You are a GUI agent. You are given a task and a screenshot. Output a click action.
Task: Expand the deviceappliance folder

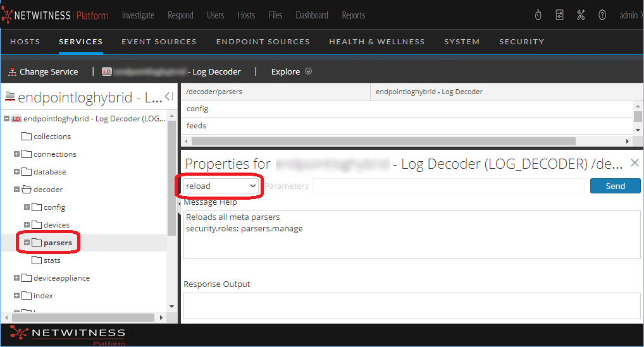16,278
